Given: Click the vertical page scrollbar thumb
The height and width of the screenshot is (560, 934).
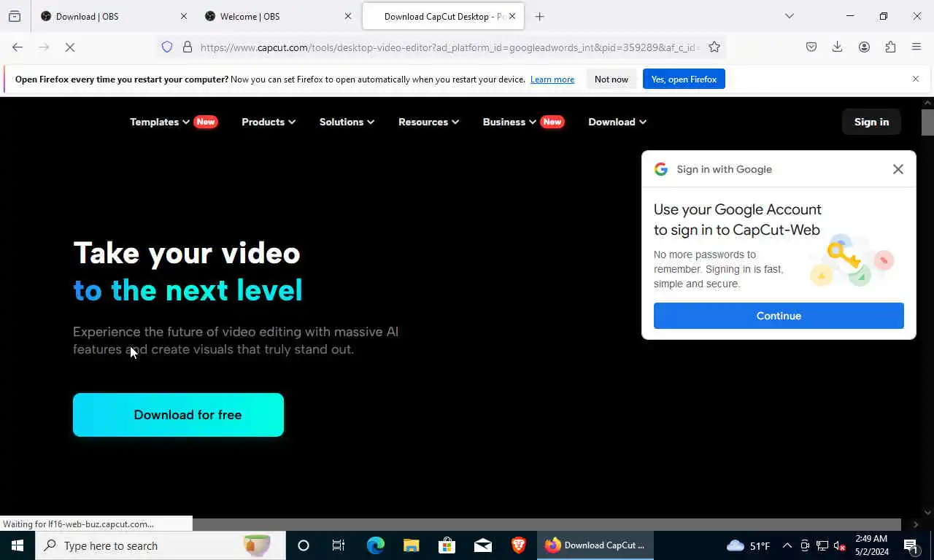Looking at the screenshot, I should pyautogui.click(x=927, y=122).
